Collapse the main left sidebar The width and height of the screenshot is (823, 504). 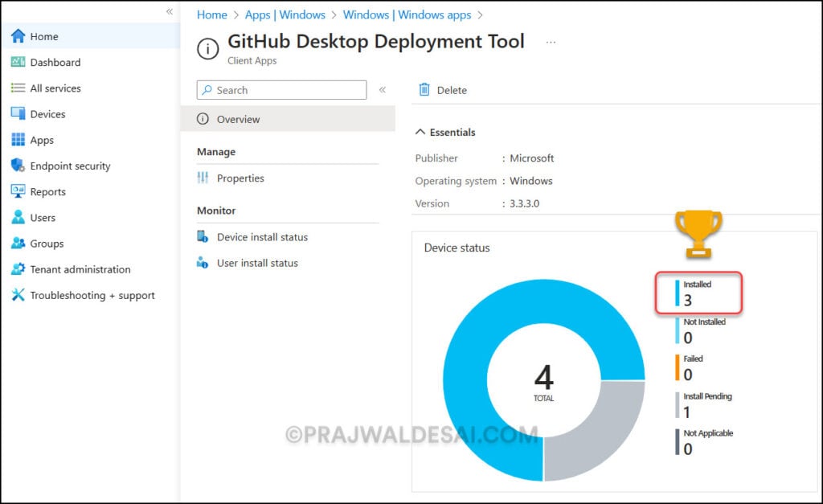tap(169, 11)
